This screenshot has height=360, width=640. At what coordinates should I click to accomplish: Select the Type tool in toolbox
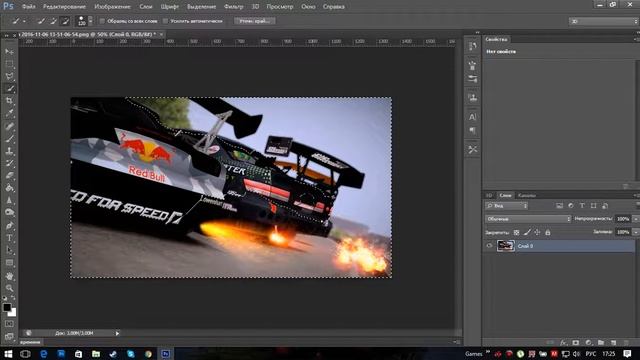click(9, 238)
